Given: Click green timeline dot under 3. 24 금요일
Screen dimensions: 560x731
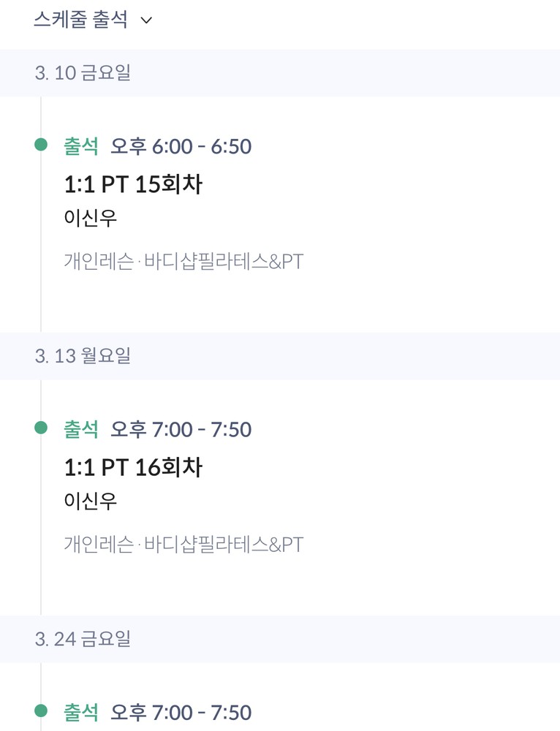Looking at the screenshot, I should pyautogui.click(x=41, y=711).
